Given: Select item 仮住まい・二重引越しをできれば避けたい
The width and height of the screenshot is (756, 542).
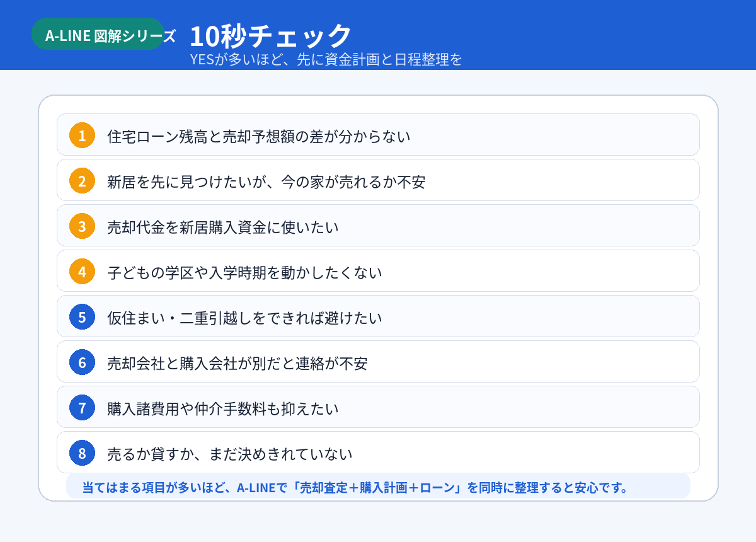Looking at the screenshot, I should (378, 316).
